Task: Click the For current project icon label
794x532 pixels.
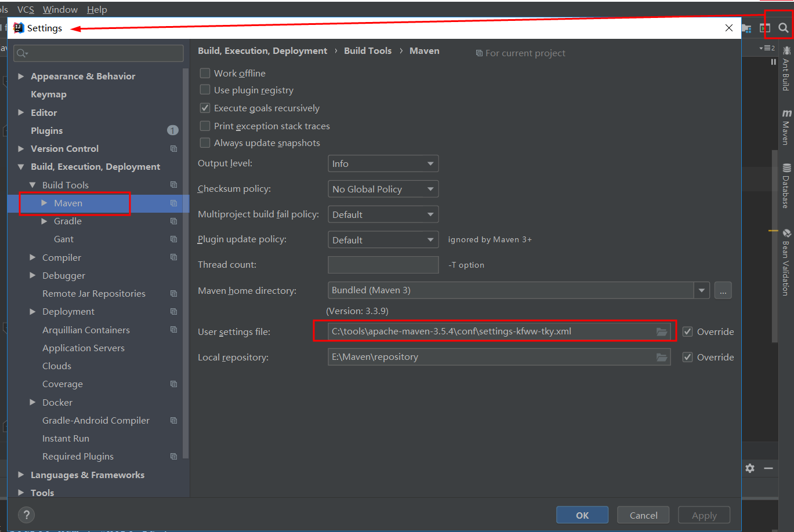Action: [x=520, y=53]
